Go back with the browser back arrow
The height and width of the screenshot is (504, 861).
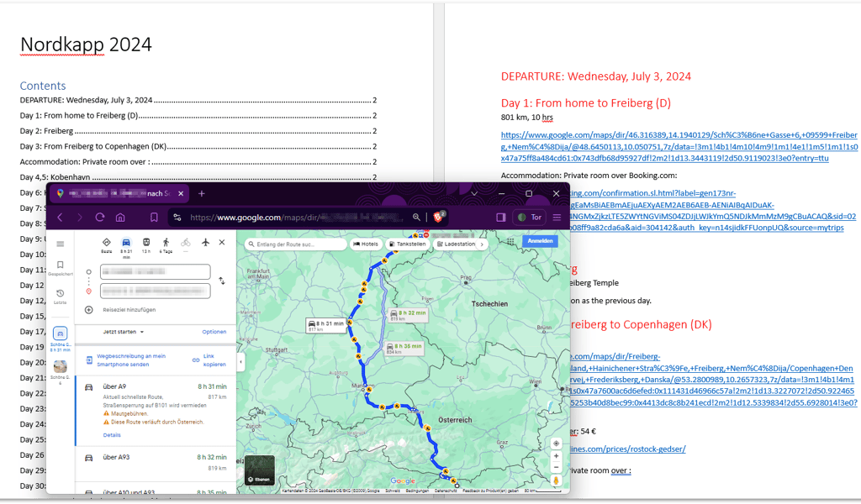pyautogui.click(x=60, y=218)
